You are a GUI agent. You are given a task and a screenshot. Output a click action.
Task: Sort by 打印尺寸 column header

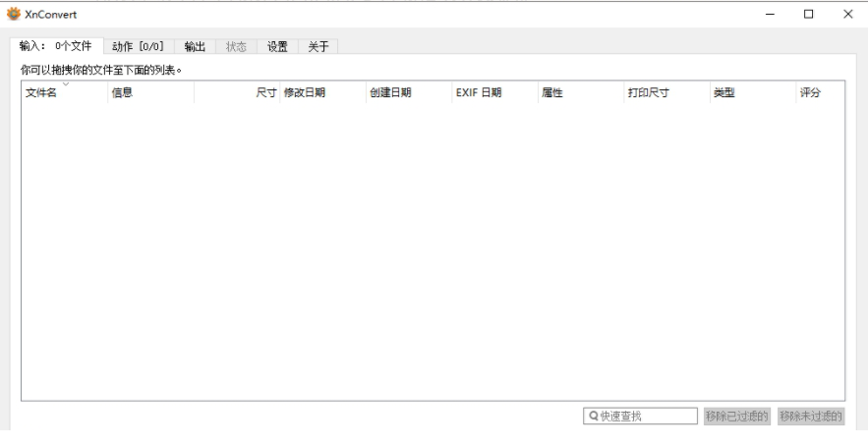(x=667, y=92)
